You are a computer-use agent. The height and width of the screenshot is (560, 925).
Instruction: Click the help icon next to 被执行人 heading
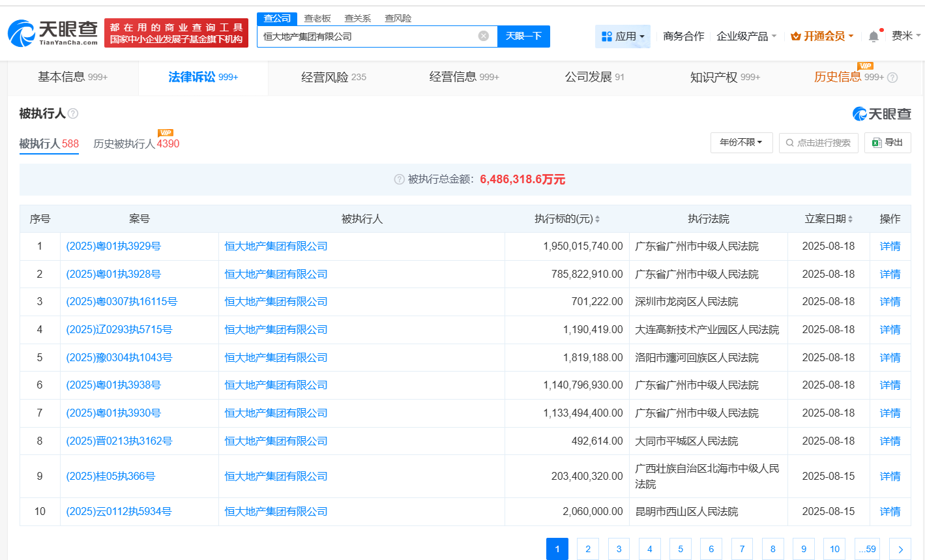[72, 113]
